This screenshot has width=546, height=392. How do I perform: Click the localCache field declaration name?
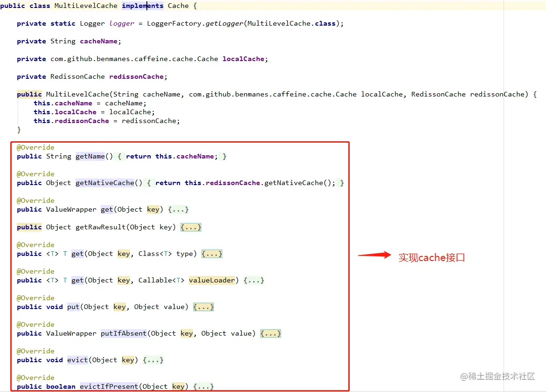(243, 59)
